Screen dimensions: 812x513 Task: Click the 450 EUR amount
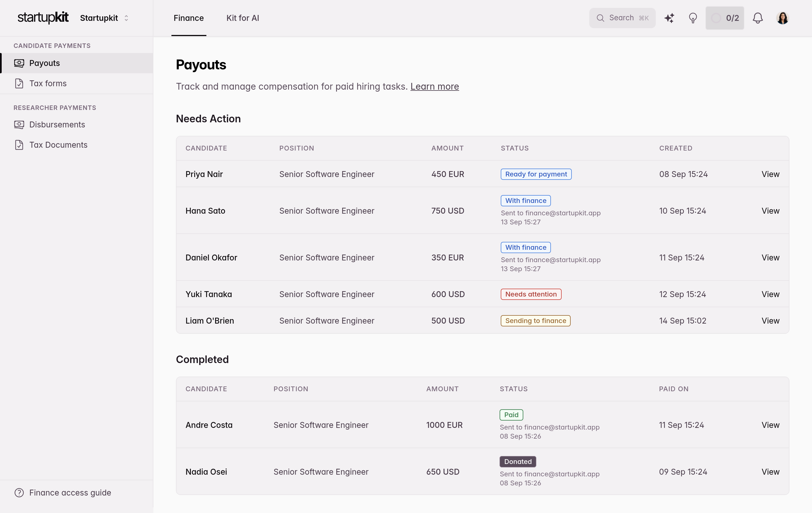coord(447,174)
